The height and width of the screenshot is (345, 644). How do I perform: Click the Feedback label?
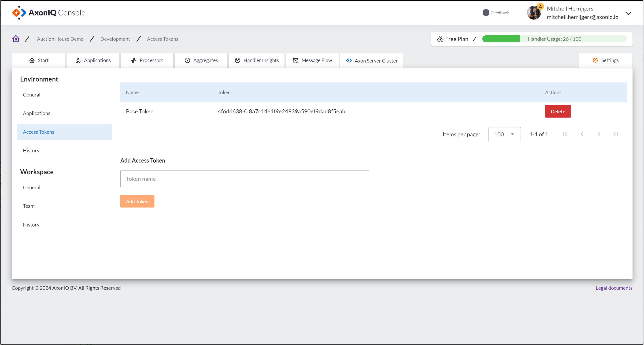[500, 13]
